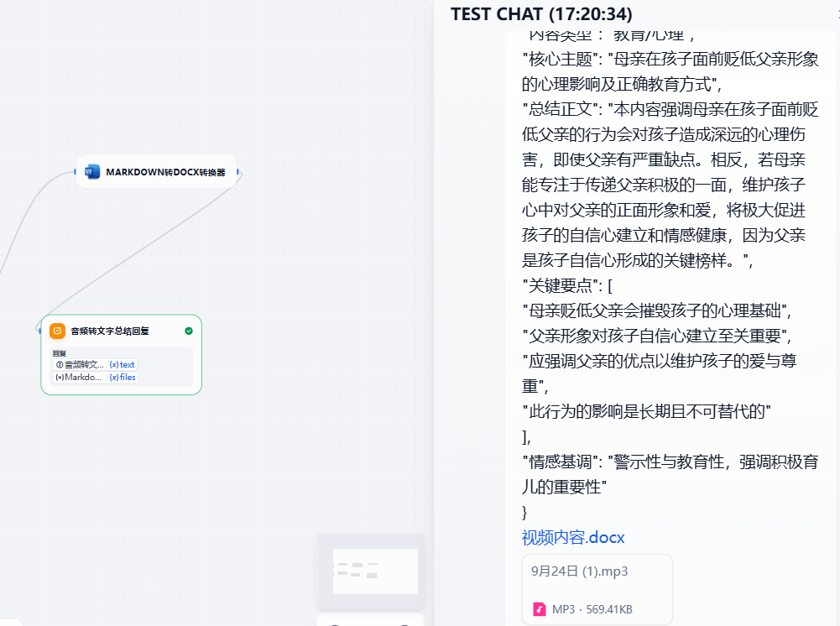The width and height of the screenshot is (840, 626).
Task: Open the 视频内容.docx link
Action: point(573,537)
